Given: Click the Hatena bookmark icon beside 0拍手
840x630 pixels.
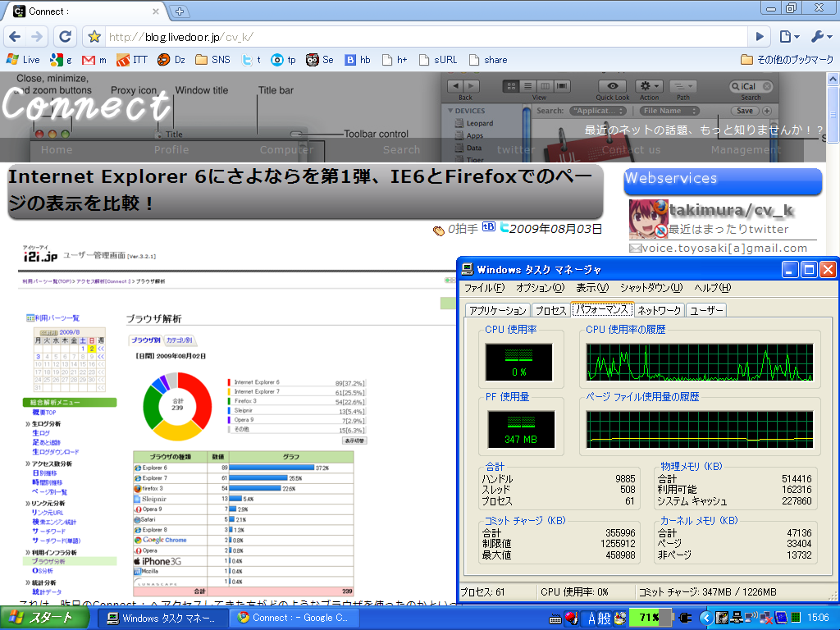Looking at the screenshot, I should 489,226.
